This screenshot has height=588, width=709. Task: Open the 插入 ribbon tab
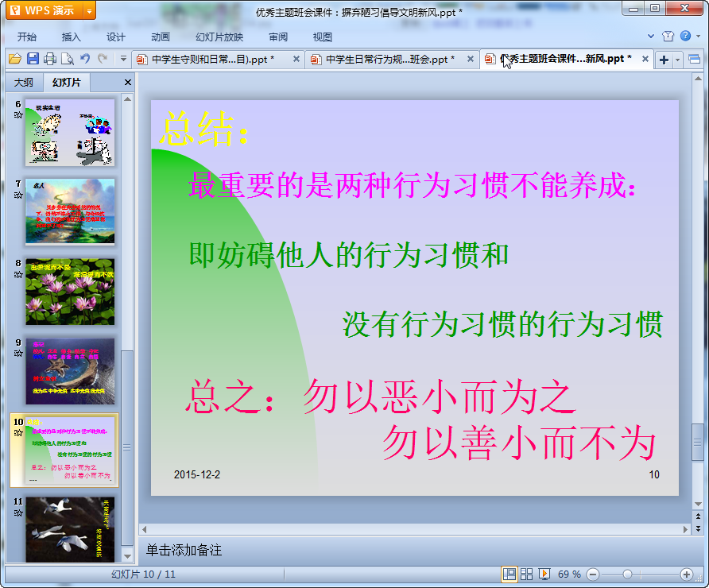71,37
